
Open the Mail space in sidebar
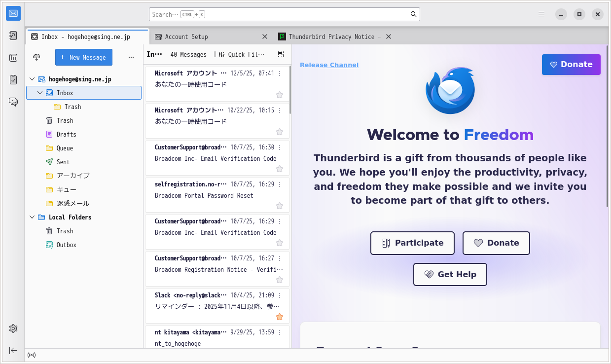coord(13,13)
